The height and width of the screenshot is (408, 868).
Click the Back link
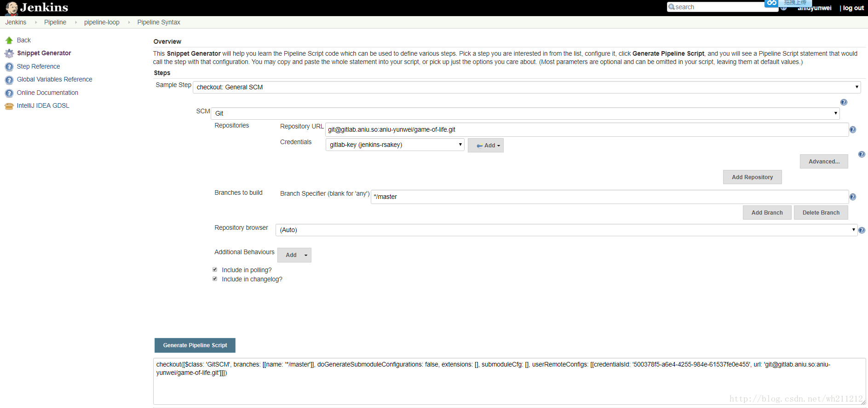(23, 41)
